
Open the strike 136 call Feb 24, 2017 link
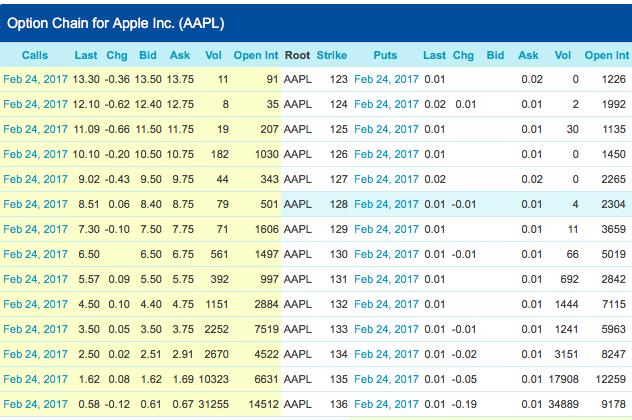pyautogui.click(x=35, y=404)
